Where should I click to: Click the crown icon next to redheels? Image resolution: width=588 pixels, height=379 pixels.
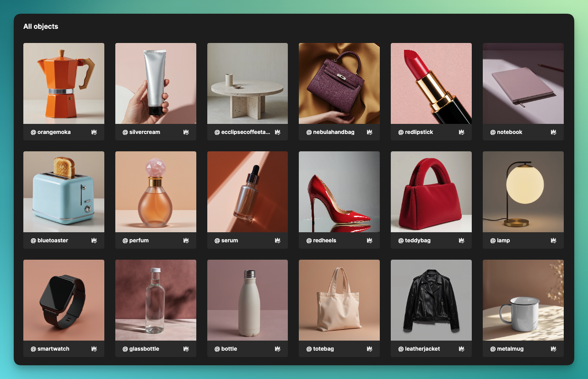pyautogui.click(x=370, y=240)
